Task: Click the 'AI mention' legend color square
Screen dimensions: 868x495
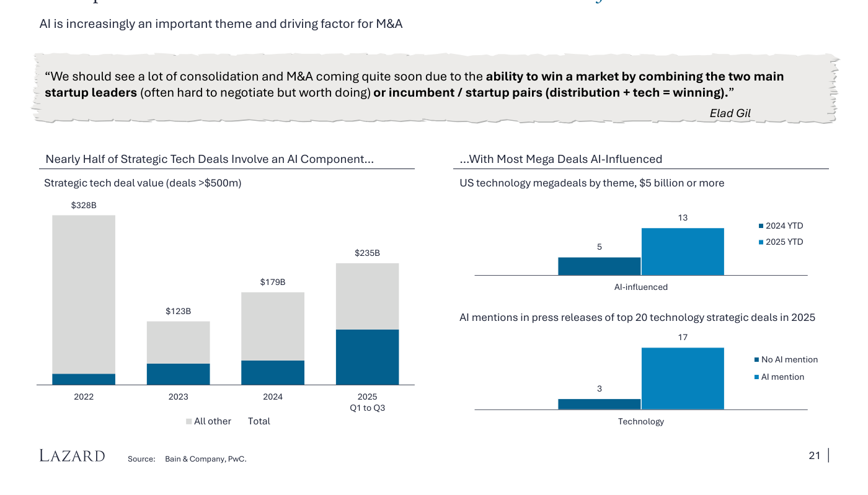Action: pyautogui.click(x=757, y=377)
